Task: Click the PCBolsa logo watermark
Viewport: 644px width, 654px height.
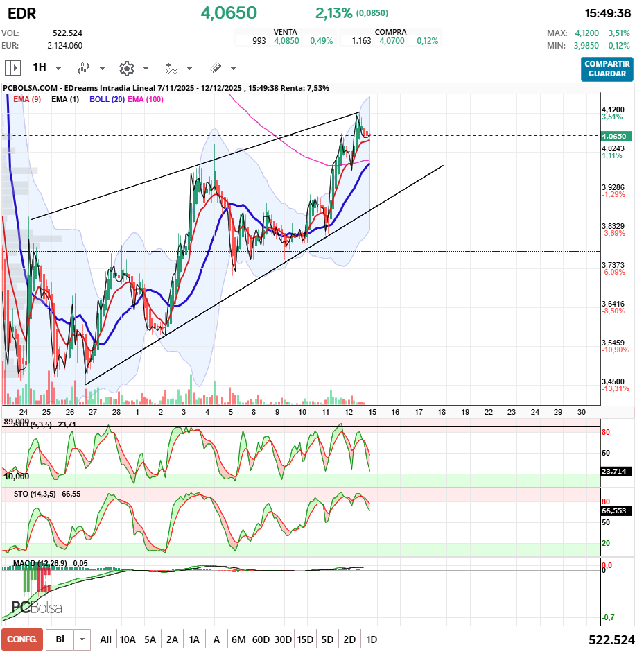Action: coord(37,608)
